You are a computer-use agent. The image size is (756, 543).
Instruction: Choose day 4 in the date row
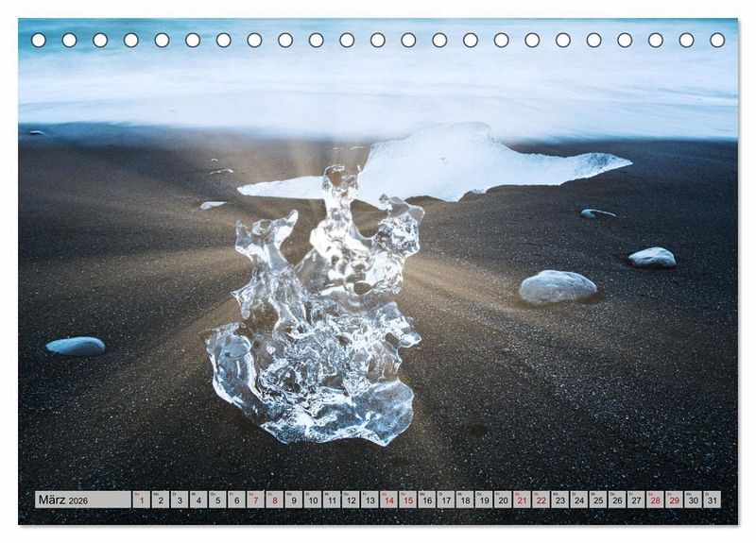coord(198,500)
